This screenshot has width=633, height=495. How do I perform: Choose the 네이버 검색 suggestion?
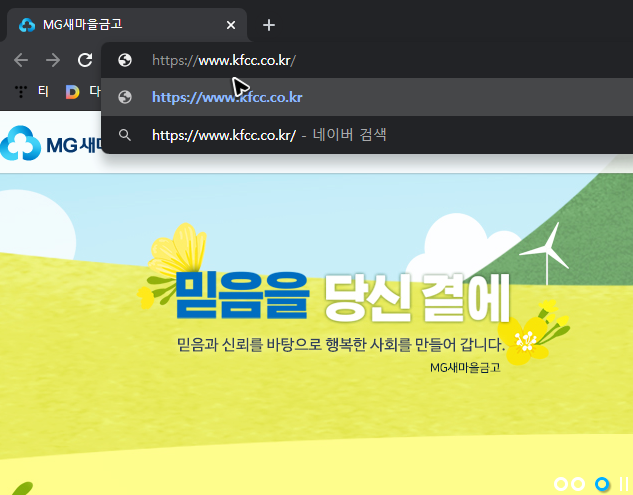(x=367, y=135)
